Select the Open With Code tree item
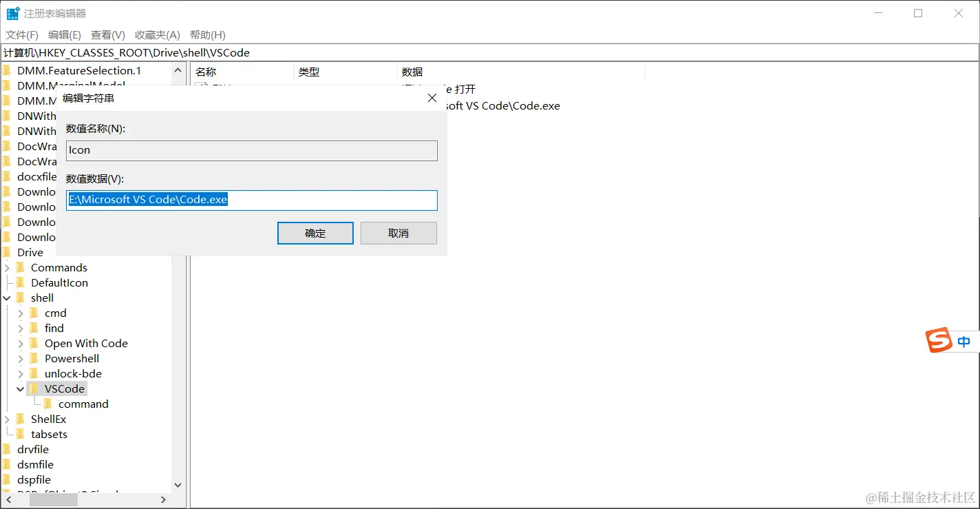The height and width of the screenshot is (509, 980). [x=86, y=343]
